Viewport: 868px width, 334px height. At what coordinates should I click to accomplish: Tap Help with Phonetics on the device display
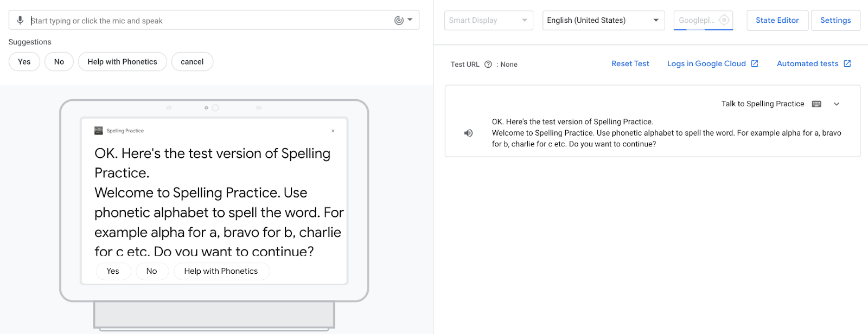click(221, 271)
